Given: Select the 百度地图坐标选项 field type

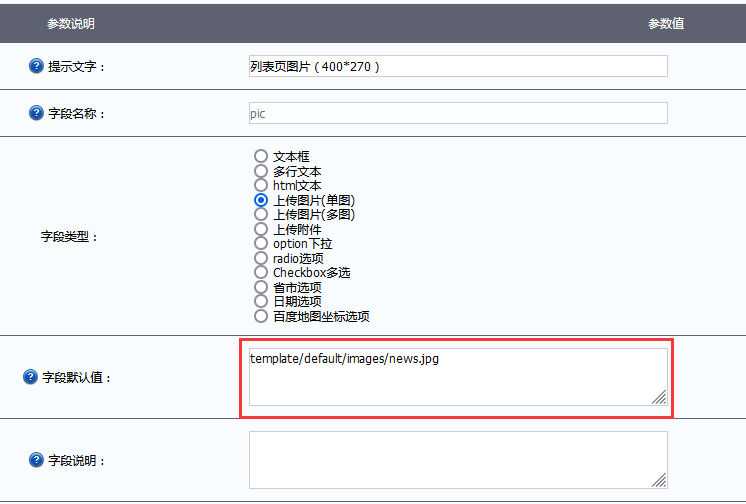Looking at the screenshot, I should (261, 316).
